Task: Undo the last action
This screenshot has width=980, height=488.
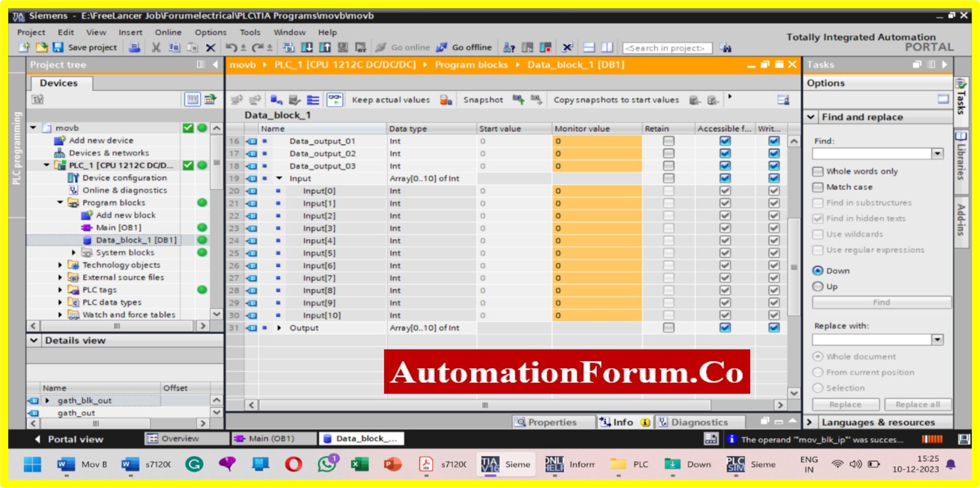Action: pos(230,47)
